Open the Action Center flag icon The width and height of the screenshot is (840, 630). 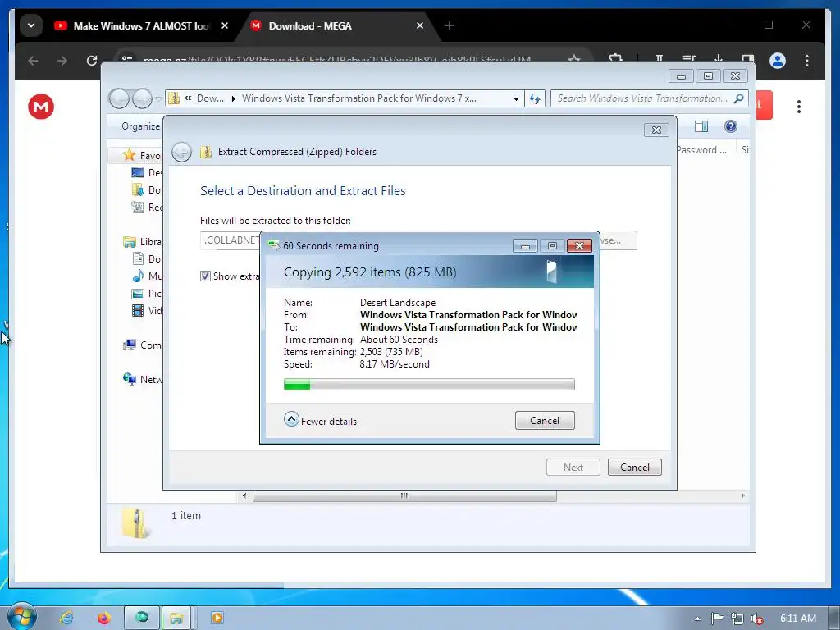(x=717, y=619)
